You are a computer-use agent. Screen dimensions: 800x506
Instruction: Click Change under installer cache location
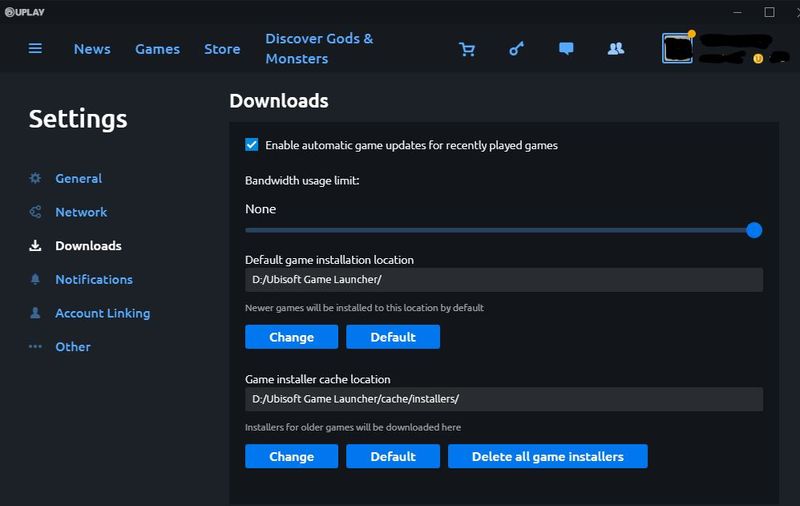click(x=291, y=456)
